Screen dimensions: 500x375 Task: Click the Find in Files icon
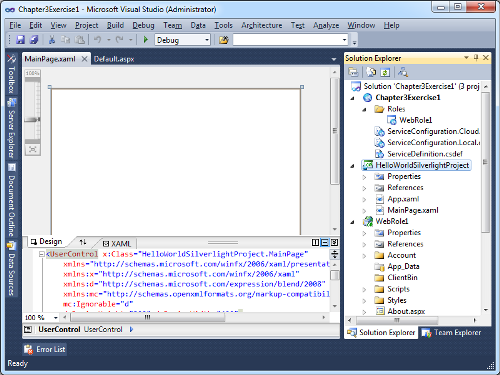click(224, 40)
